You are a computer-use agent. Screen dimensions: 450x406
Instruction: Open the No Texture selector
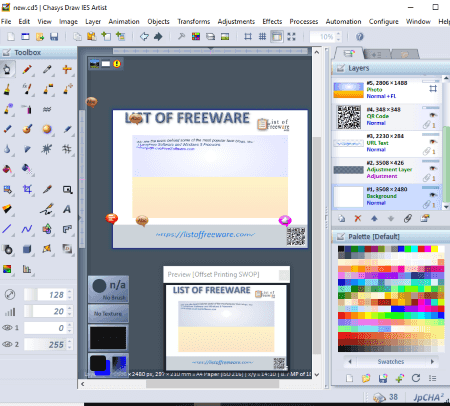click(108, 314)
